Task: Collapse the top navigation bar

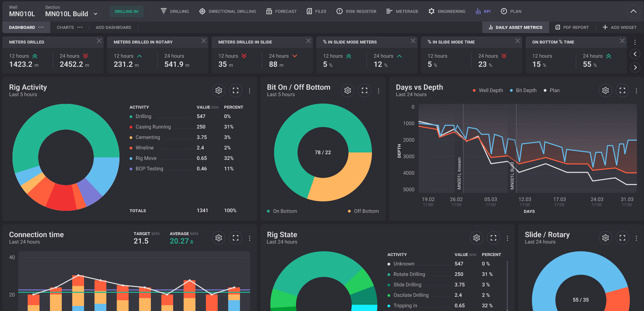Action: tap(634, 11)
